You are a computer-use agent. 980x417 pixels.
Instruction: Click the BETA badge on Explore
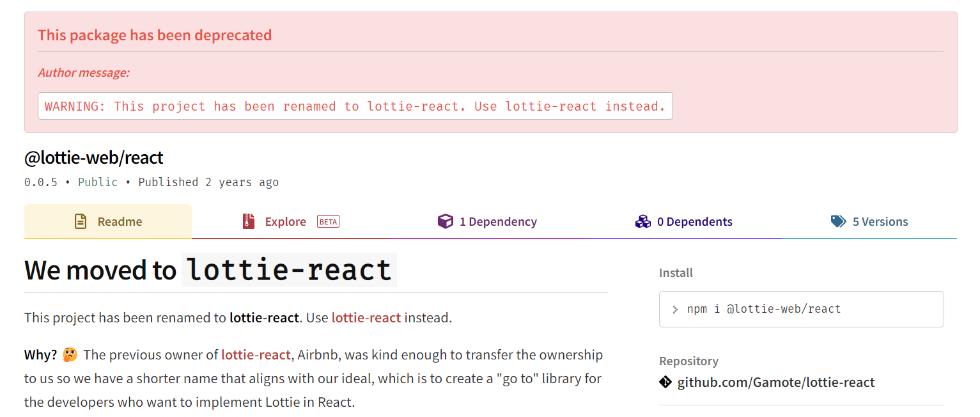[328, 222]
